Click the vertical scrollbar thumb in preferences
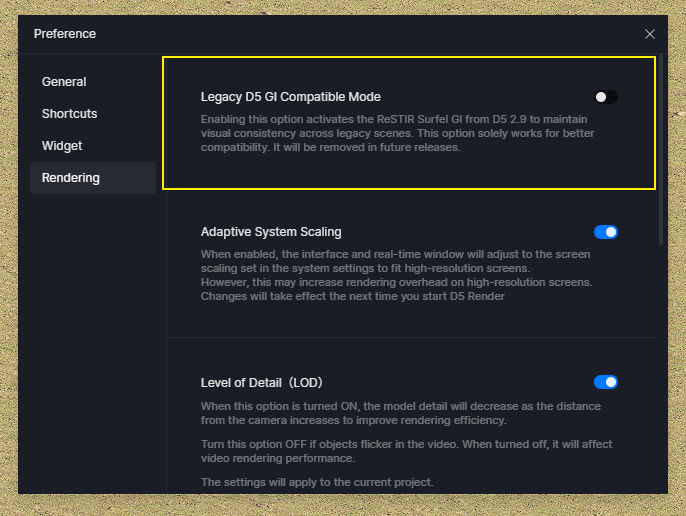Screen dimensions: 686x516 tap(661, 150)
